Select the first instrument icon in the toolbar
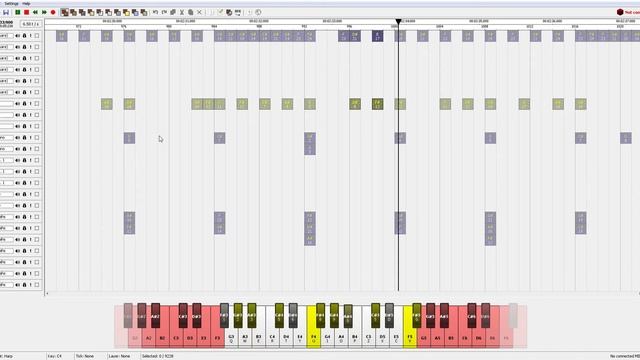 tap(64, 12)
